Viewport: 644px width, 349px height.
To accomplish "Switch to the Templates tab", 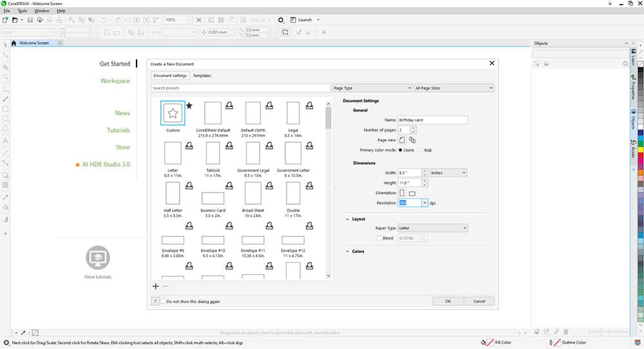I will [x=202, y=75].
